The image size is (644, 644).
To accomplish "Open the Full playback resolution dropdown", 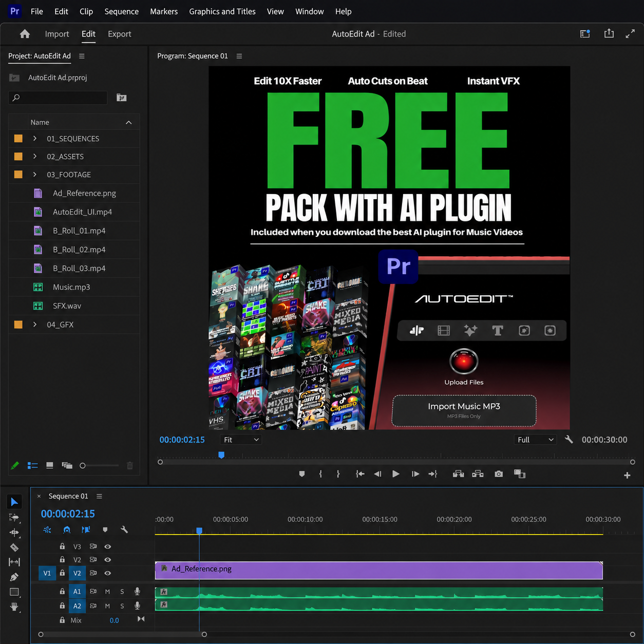I will tap(535, 440).
